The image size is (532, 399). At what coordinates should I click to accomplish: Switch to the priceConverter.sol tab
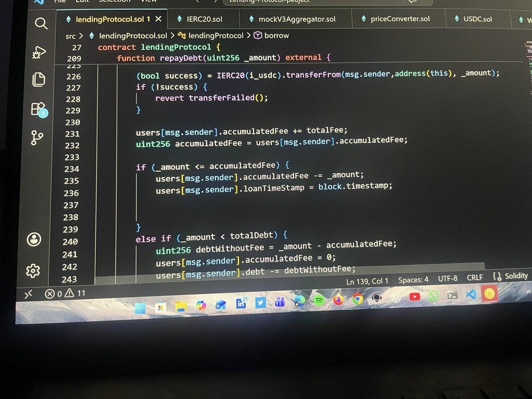pos(395,20)
